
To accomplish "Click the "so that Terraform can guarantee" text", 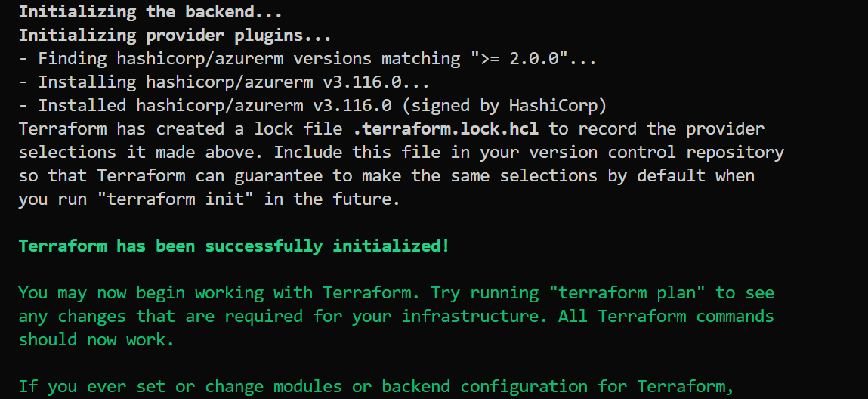I will [x=171, y=176].
